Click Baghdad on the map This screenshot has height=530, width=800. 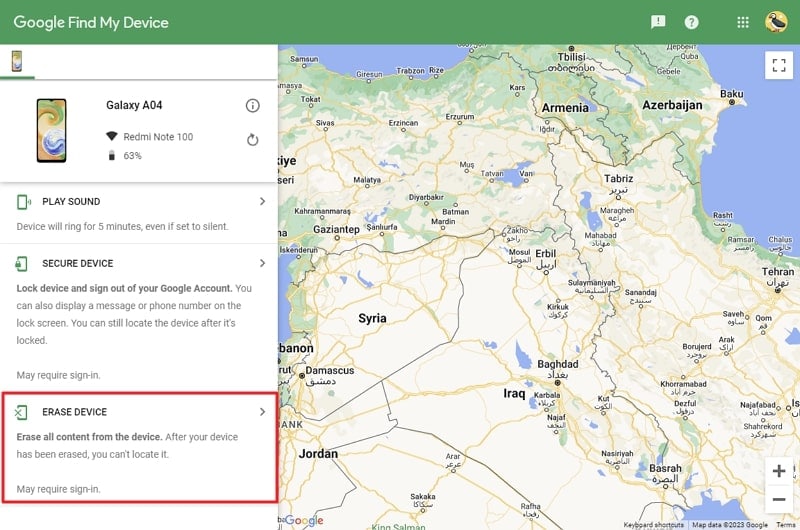point(558,364)
